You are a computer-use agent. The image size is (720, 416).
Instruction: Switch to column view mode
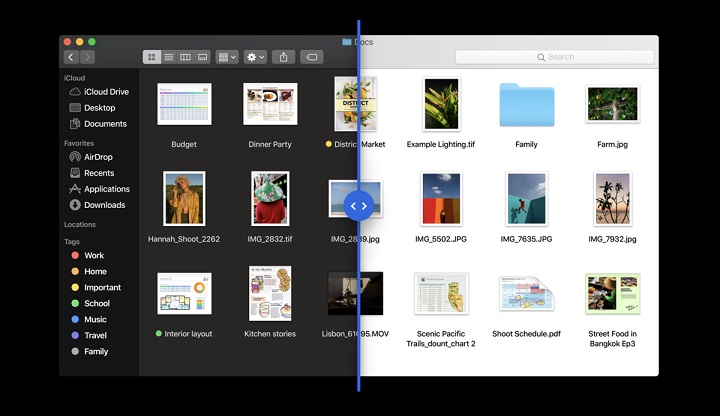click(185, 57)
